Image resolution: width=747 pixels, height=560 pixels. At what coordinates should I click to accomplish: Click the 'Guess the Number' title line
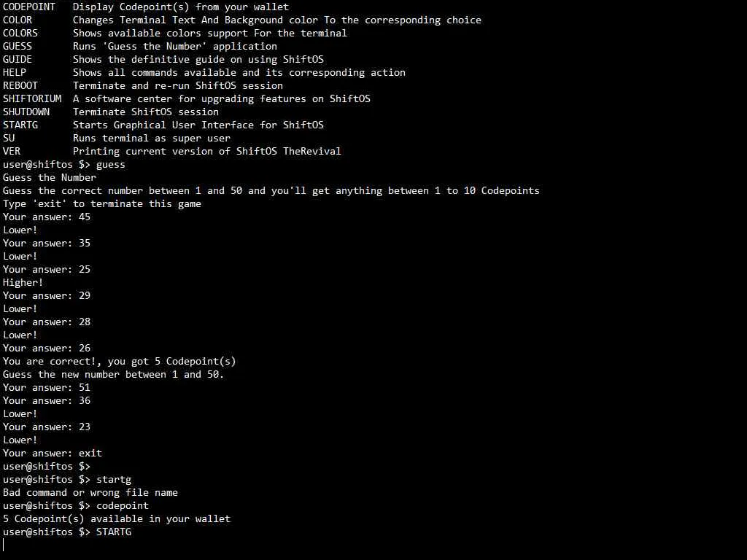[x=50, y=177]
